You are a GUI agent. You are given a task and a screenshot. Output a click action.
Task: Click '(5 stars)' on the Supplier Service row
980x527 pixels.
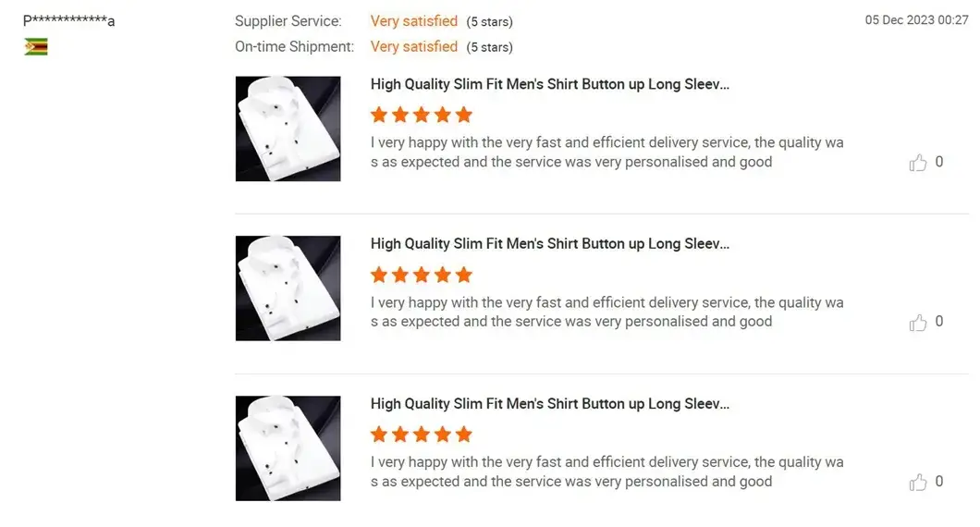(489, 22)
